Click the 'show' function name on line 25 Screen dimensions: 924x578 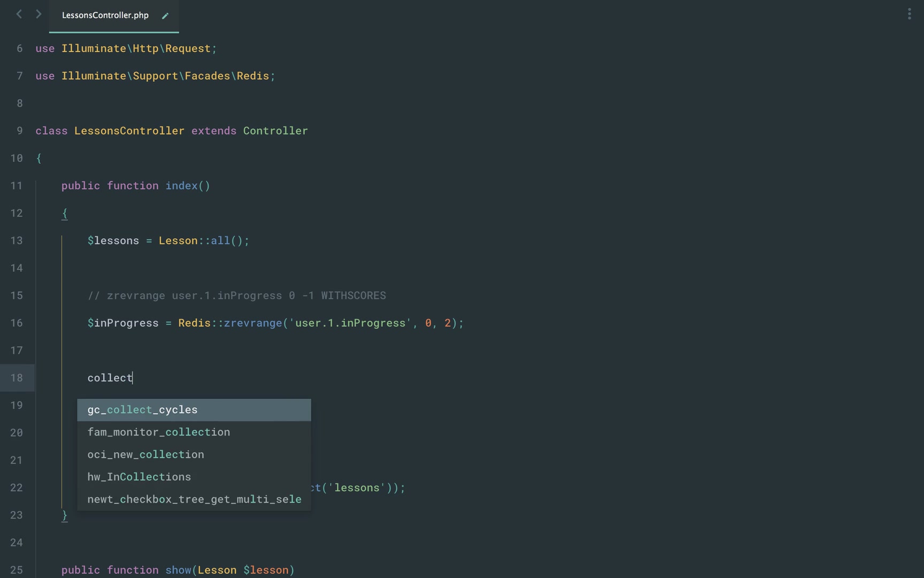point(178,570)
